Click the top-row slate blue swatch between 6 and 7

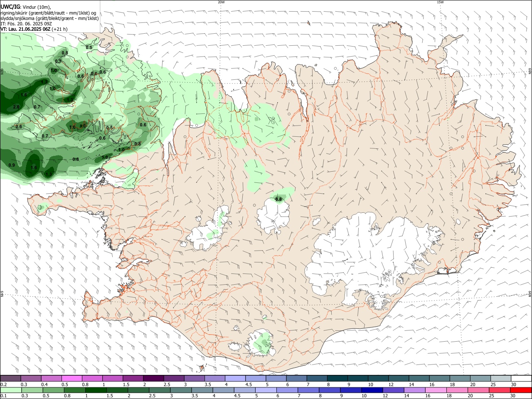296,379
